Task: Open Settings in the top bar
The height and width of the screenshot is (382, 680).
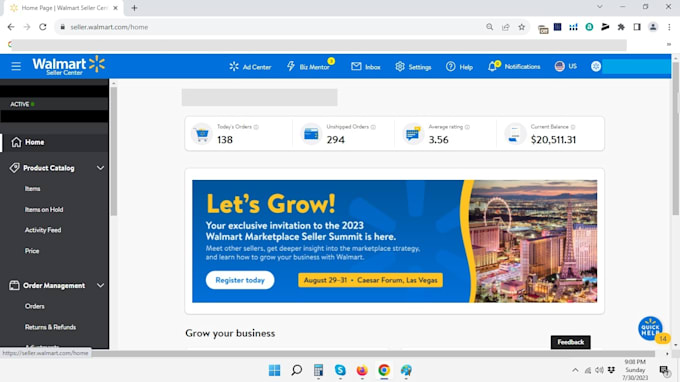Action: pyautogui.click(x=413, y=67)
